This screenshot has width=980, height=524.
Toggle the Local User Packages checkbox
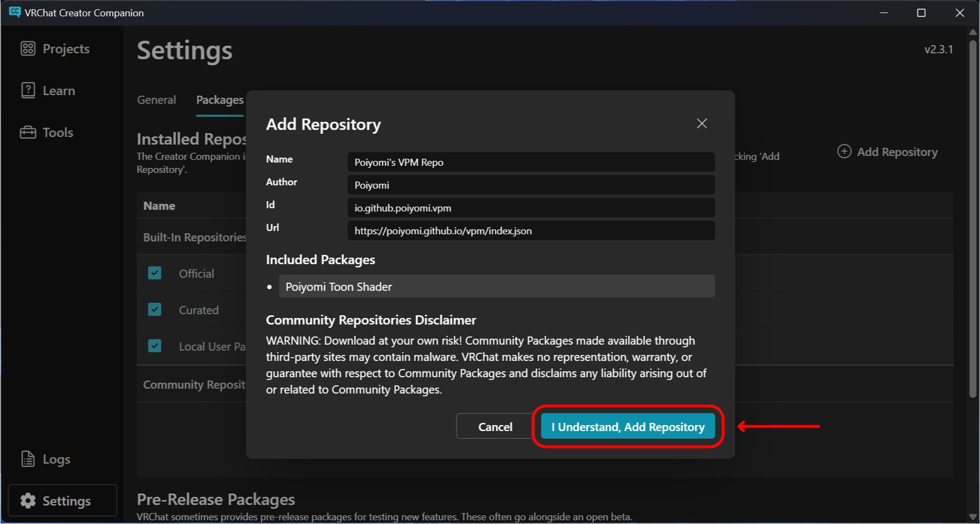155,346
